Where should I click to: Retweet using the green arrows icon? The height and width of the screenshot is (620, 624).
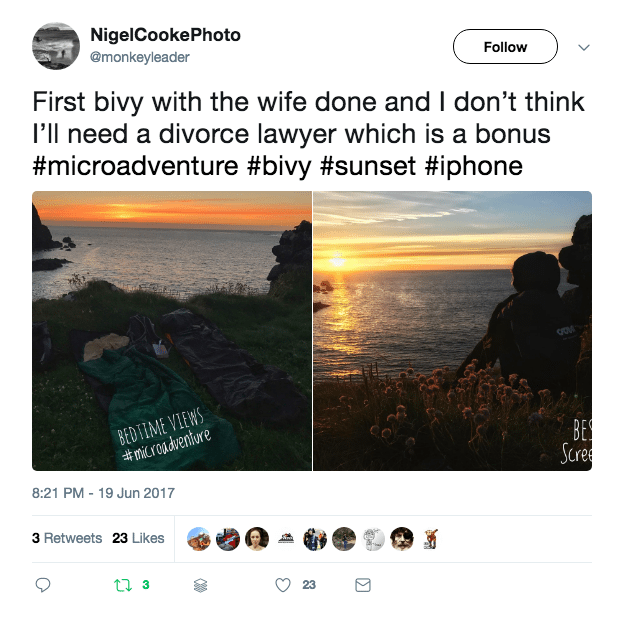pyautogui.click(x=123, y=585)
